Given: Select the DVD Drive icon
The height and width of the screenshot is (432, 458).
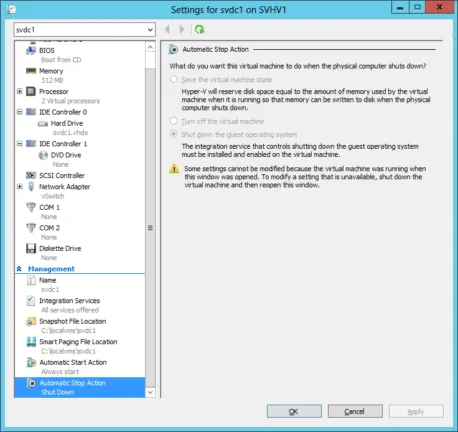Looking at the screenshot, I should tap(43, 155).
